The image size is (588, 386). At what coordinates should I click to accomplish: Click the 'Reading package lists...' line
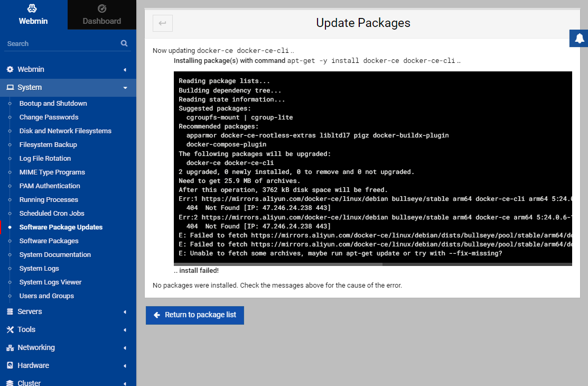[x=224, y=81]
